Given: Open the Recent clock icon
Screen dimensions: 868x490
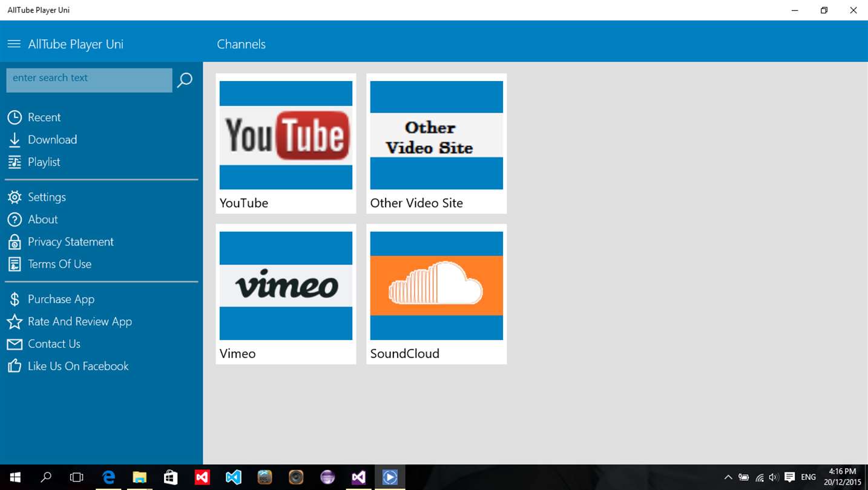Looking at the screenshot, I should 15,117.
